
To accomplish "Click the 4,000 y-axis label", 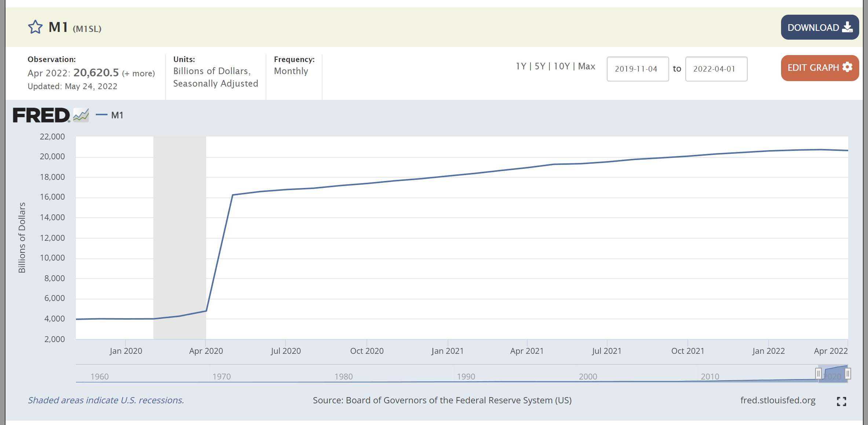I will [54, 319].
